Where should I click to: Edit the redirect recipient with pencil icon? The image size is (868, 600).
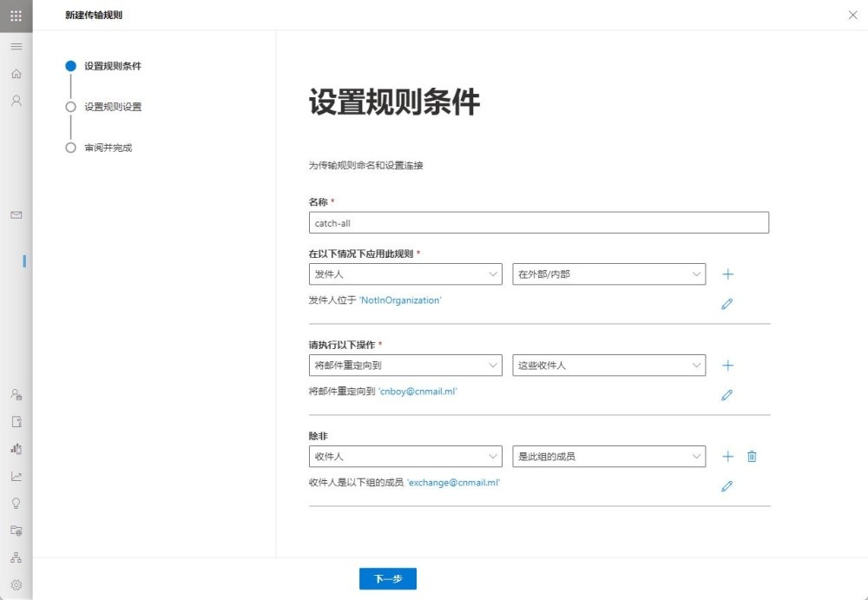tap(727, 395)
